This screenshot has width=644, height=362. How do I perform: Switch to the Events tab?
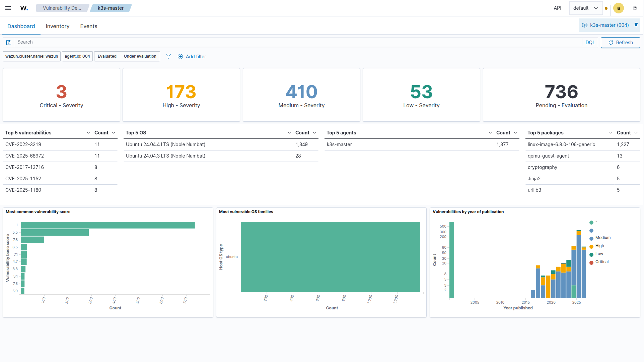[89, 26]
